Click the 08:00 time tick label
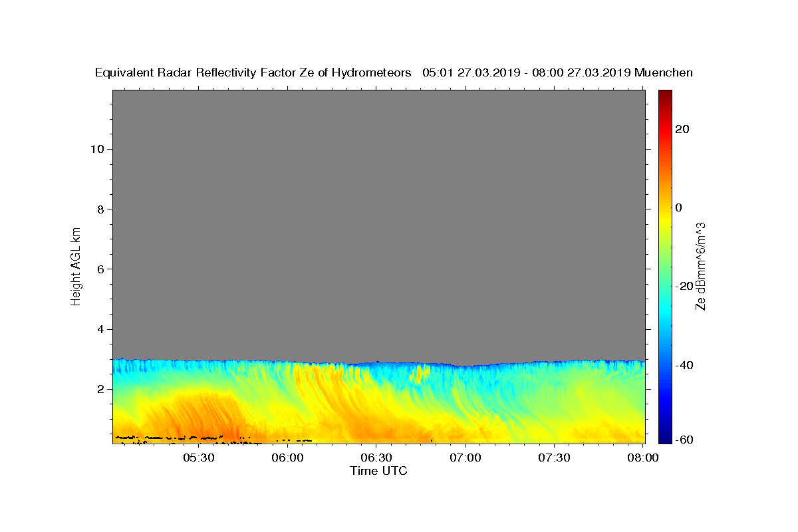The height and width of the screenshot is (532, 798). click(643, 458)
